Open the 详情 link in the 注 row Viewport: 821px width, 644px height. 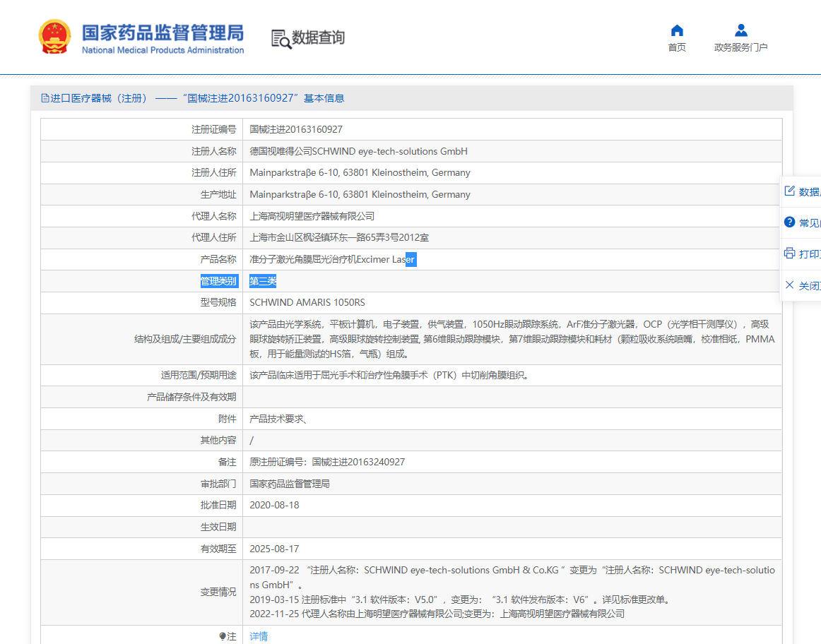point(259,636)
